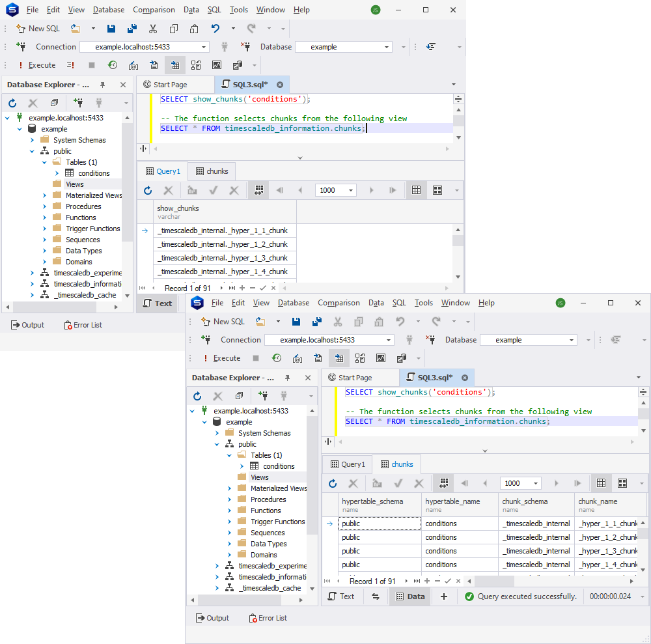Click New SQL in the top window toolbar
The height and width of the screenshot is (644, 651).
(x=38, y=29)
